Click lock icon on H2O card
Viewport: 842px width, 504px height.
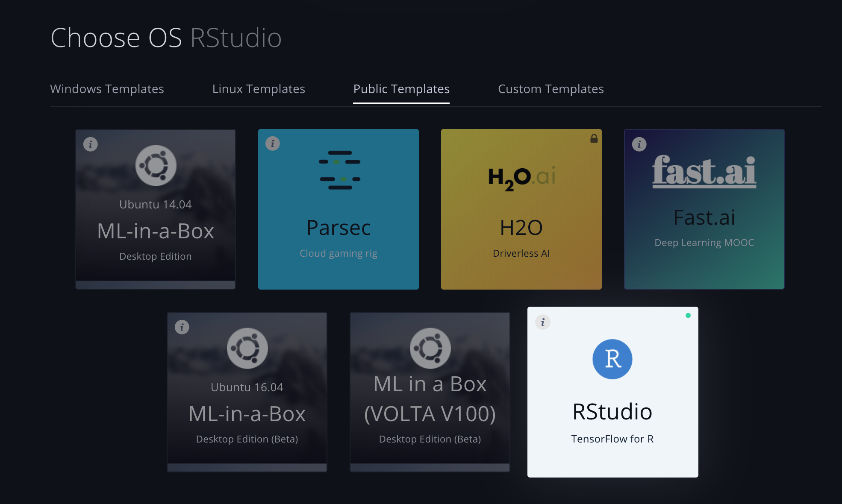coord(594,138)
